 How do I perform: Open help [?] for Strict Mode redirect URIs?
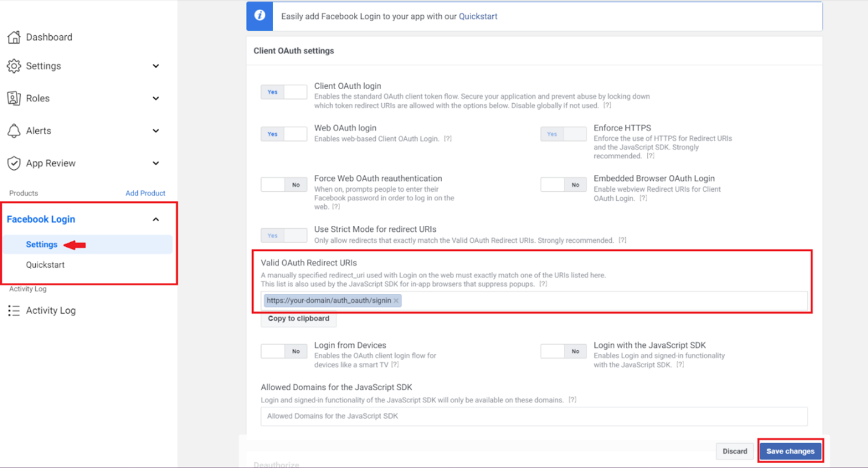[622, 240]
